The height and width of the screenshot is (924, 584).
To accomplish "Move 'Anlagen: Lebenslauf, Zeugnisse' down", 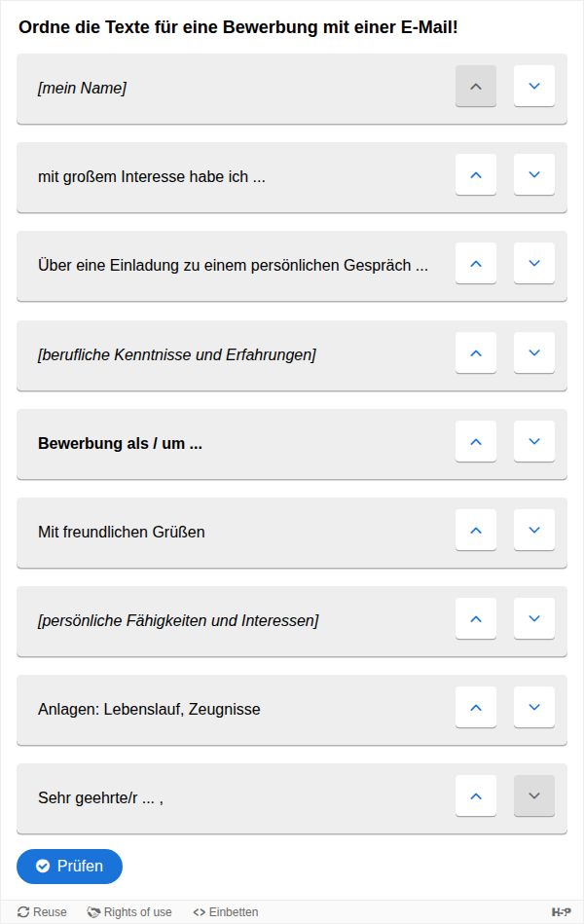I will tap(534, 707).
